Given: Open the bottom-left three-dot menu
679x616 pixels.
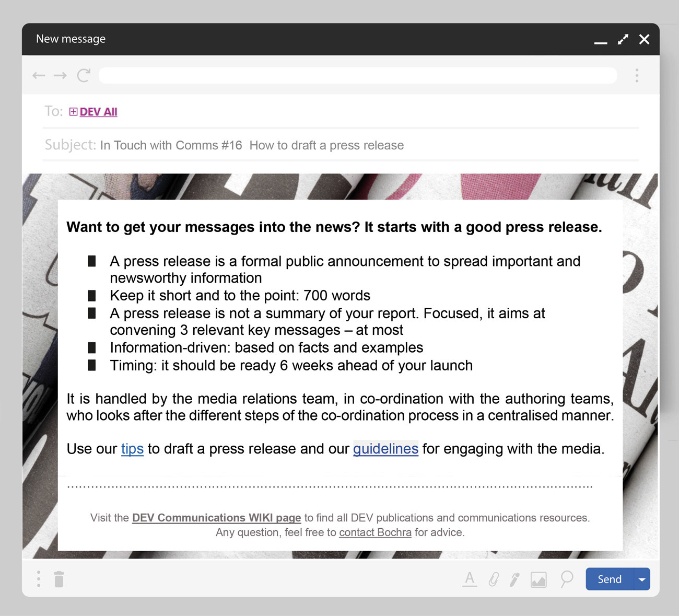Looking at the screenshot, I should coord(38,579).
